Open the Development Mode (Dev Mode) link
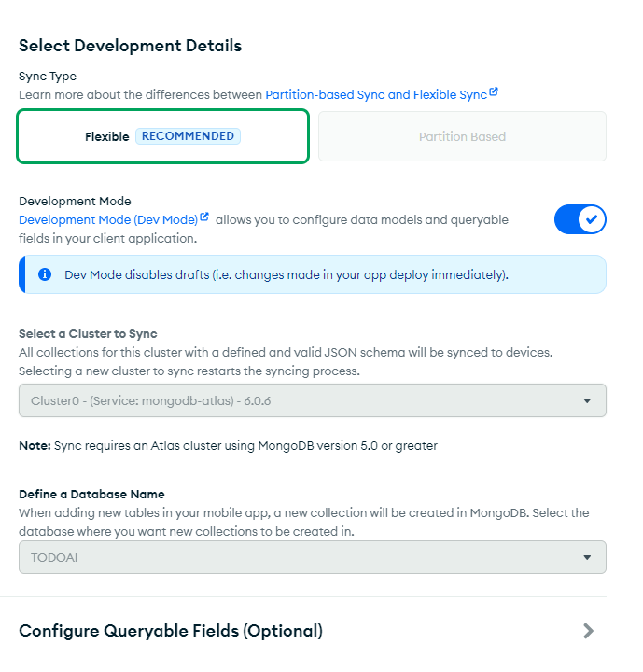 coord(108,219)
